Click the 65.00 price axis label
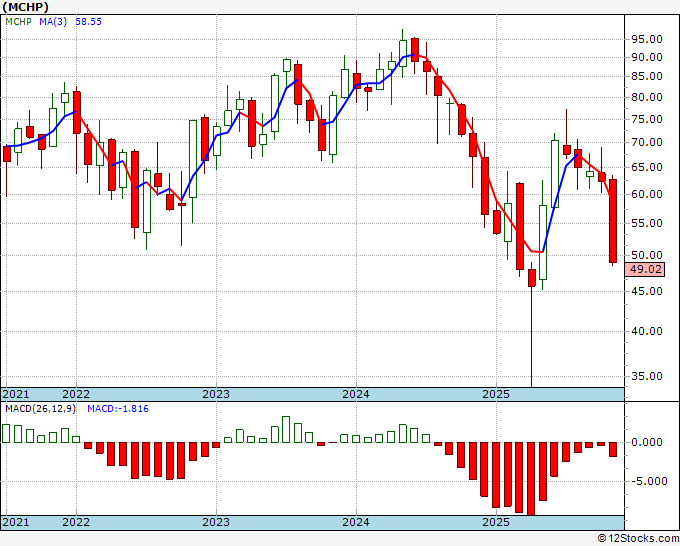680x546 pixels. (646, 167)
